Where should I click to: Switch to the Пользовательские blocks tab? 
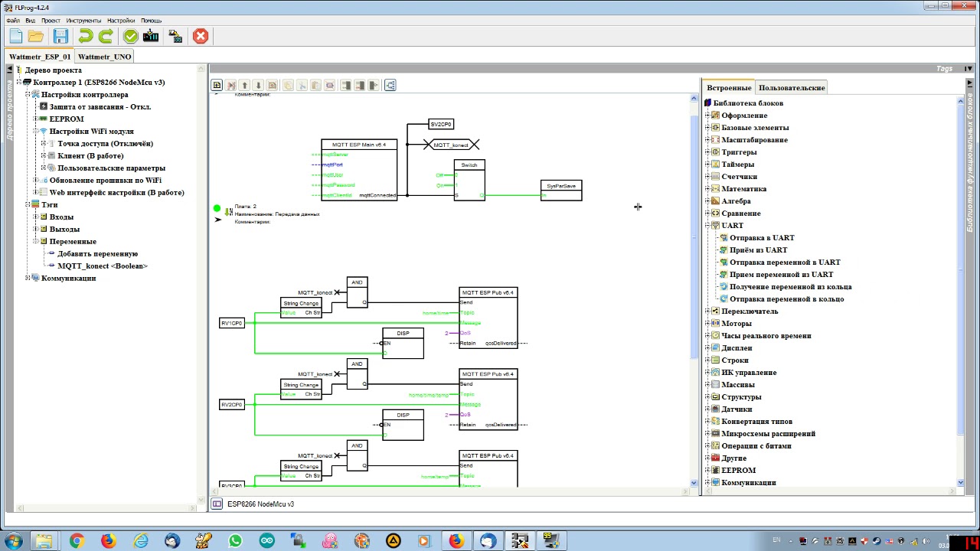(792, 88)
